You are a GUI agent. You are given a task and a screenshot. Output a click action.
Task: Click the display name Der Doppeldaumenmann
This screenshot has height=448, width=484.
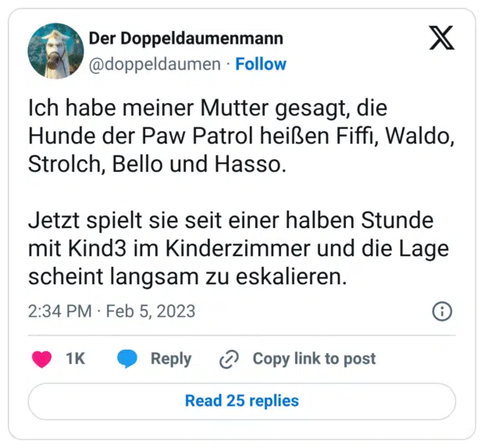(186, 38)
